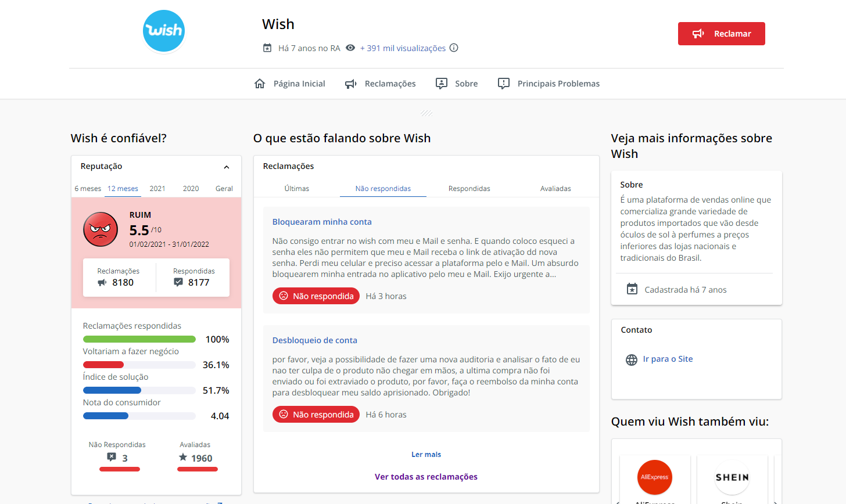Click "Ver todas as reclamações" link
Image resolution: width=846 pixels, height=504 pixels.
426,477
